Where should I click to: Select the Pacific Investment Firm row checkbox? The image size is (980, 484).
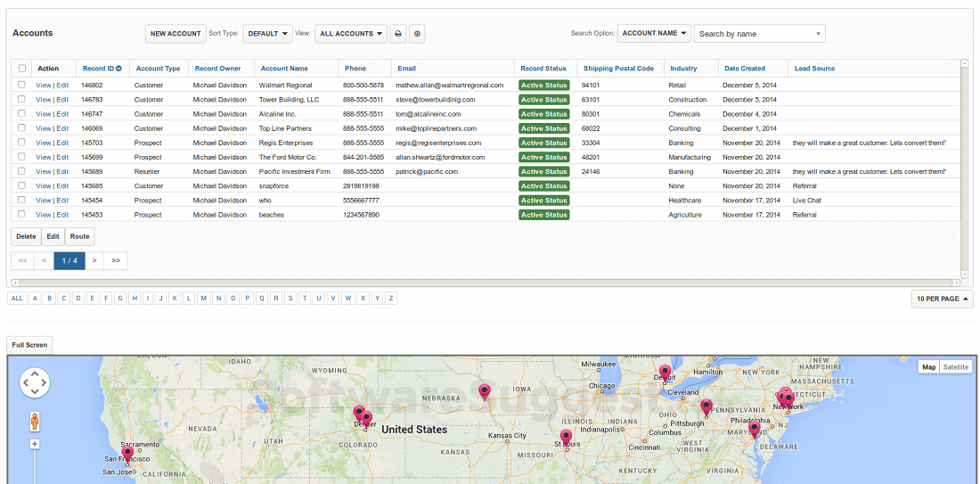pyautogui.click(x=21, y=171)
